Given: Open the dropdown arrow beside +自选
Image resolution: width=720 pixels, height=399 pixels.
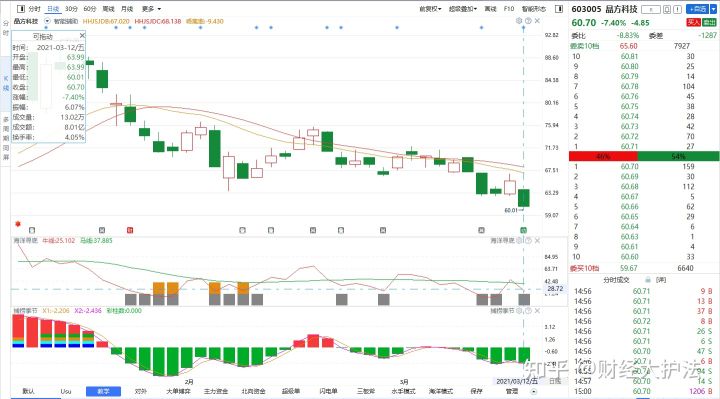Looking at the screenshot, I should point(713,9).
